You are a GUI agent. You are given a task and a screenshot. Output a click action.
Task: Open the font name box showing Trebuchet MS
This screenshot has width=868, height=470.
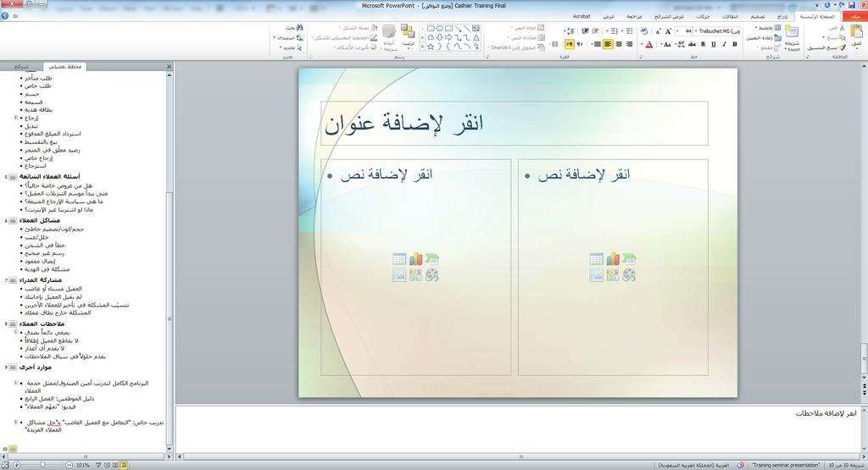[717, 31]
